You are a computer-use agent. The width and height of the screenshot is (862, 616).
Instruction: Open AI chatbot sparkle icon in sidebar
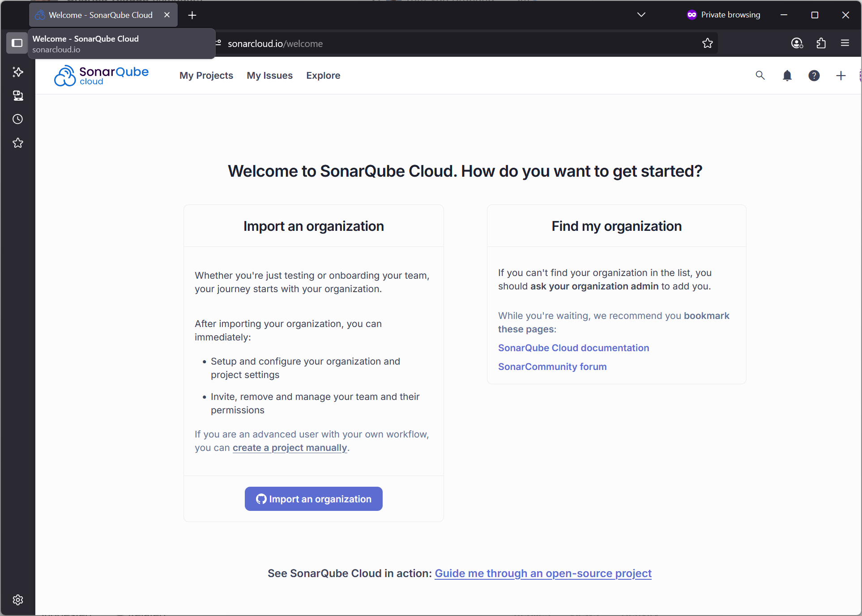point(18,72)
